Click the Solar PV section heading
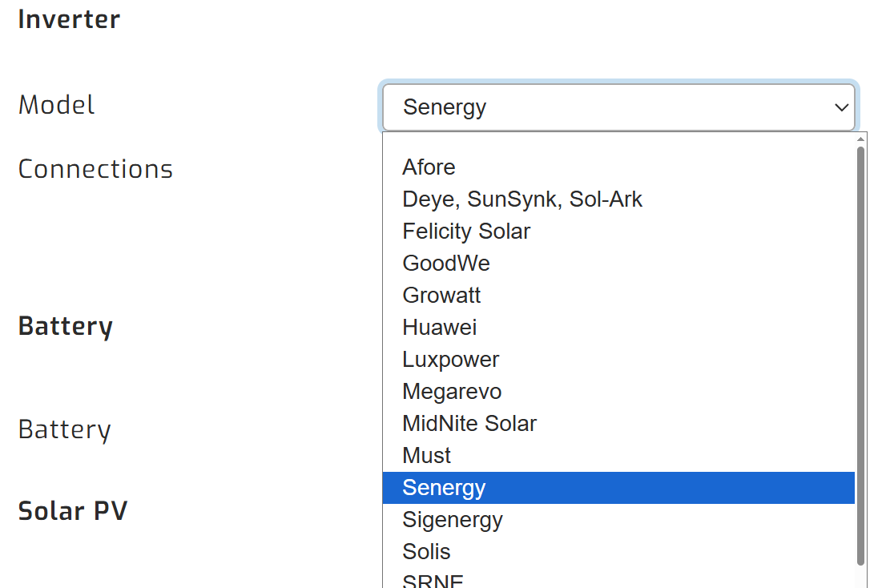This screenshot has width=890, height=588. 73,510
